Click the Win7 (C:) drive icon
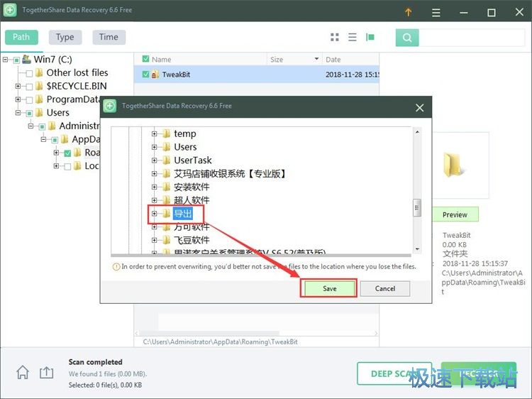This screenshot has width=532, height=399. [26, 60]
